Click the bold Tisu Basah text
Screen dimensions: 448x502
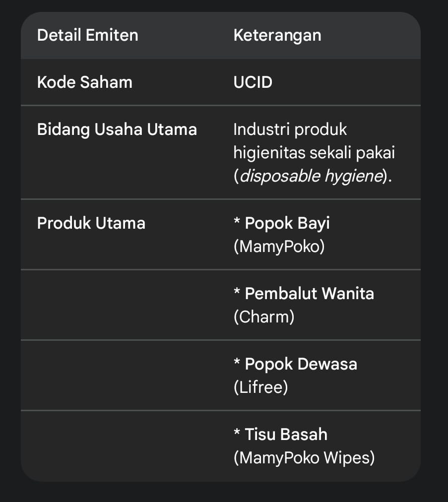(x=286, y=435)
